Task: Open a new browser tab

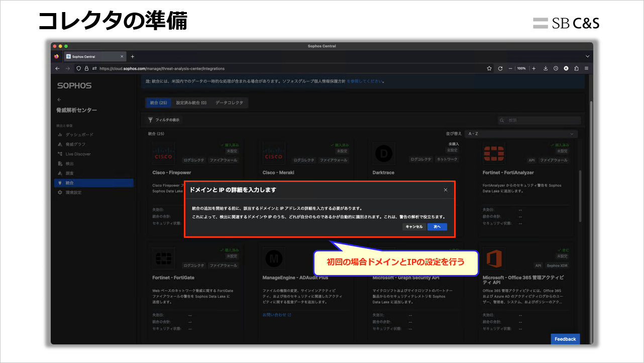Action: click(133, 56)
